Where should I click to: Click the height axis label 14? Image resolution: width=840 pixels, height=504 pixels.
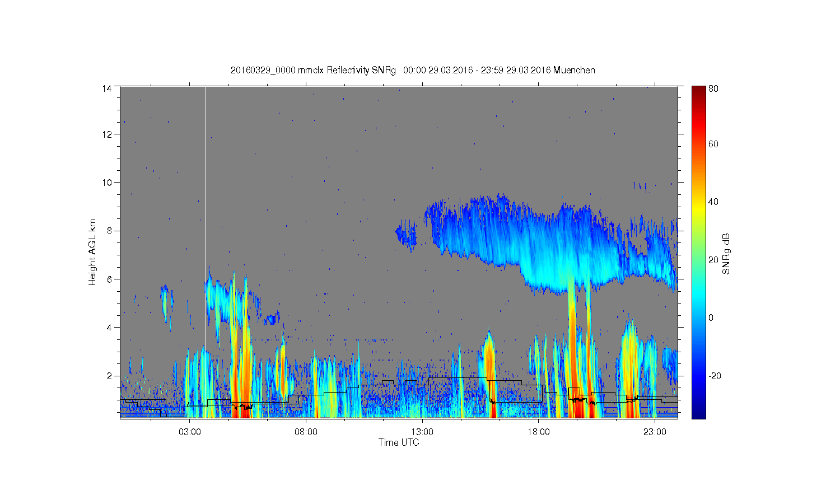(x=106, y=88)
